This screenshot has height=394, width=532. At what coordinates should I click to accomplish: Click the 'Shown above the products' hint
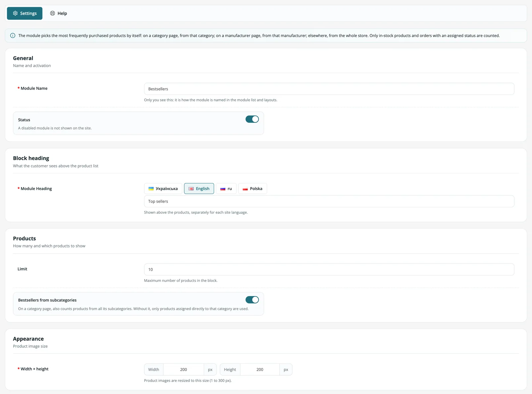(196, 212)
